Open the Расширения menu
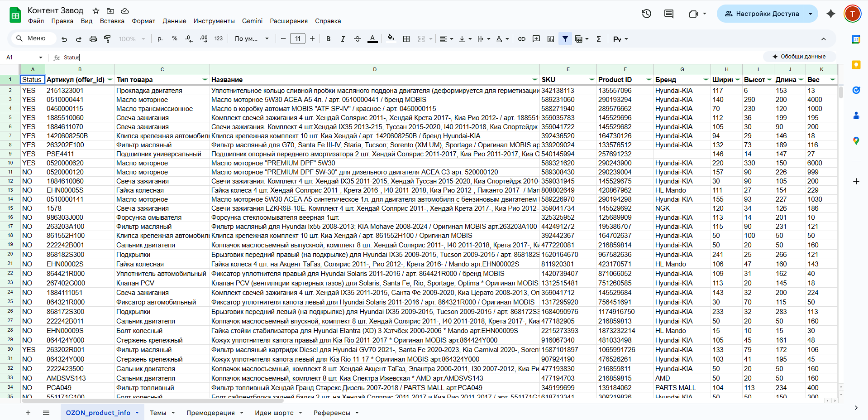868x420 pixels. (x=289, y=21)
